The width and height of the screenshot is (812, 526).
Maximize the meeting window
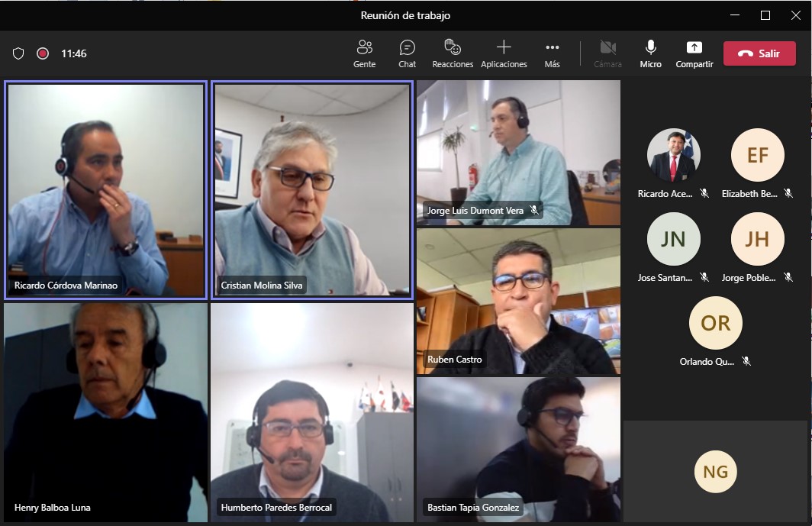pyautogui.click(x=765, y=15)
